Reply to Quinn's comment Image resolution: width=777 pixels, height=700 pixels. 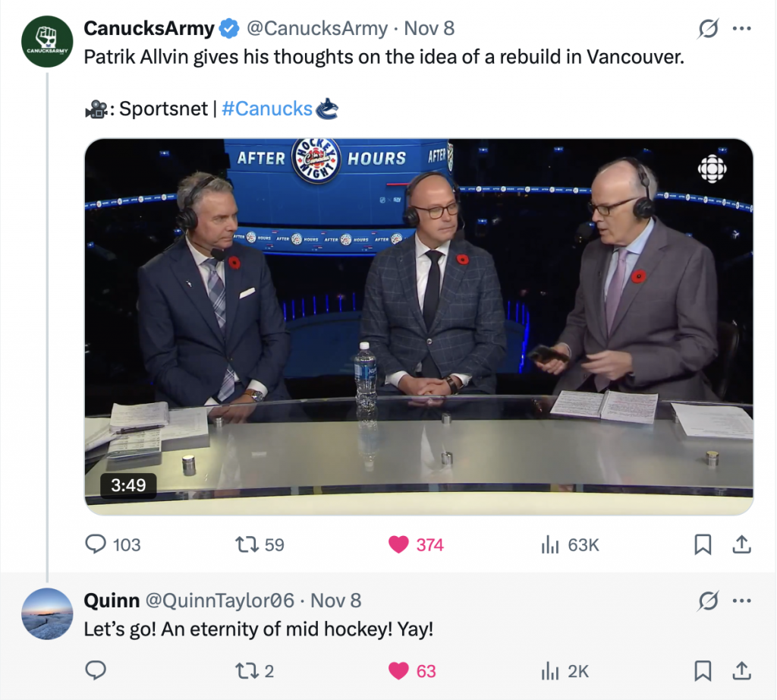96,670
